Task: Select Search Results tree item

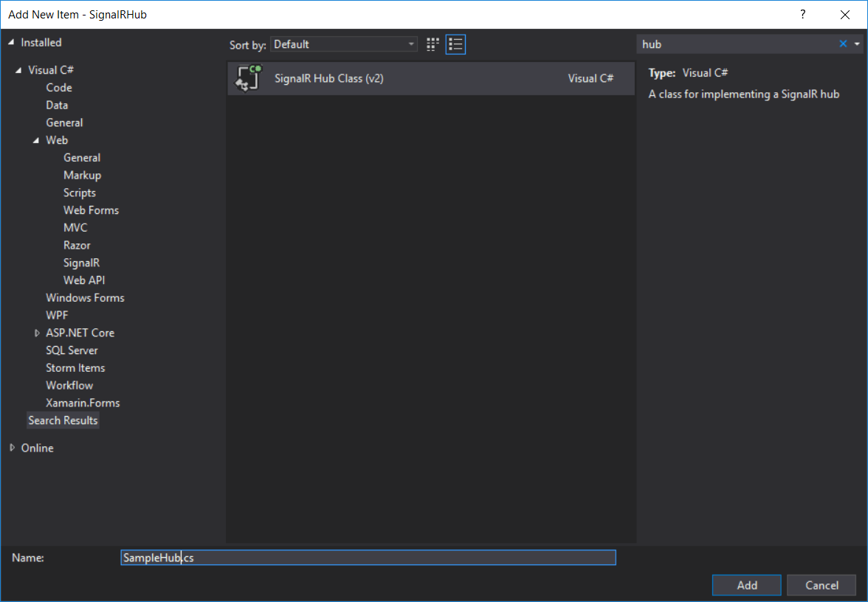Action: coord(63,421)
